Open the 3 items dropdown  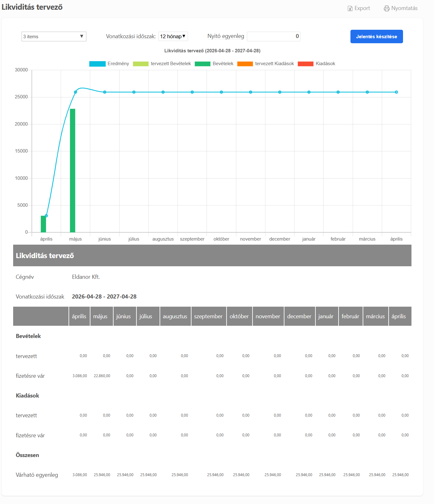click(54, 37)
